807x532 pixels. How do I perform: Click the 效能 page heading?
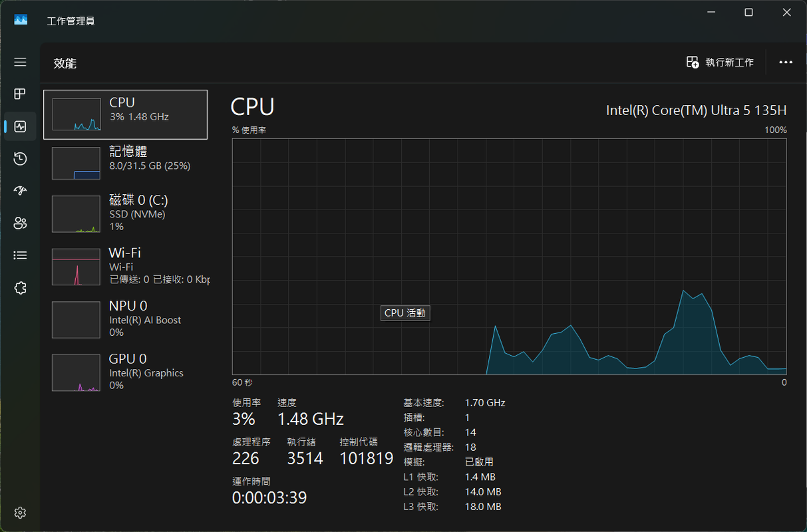click(65, 63)
